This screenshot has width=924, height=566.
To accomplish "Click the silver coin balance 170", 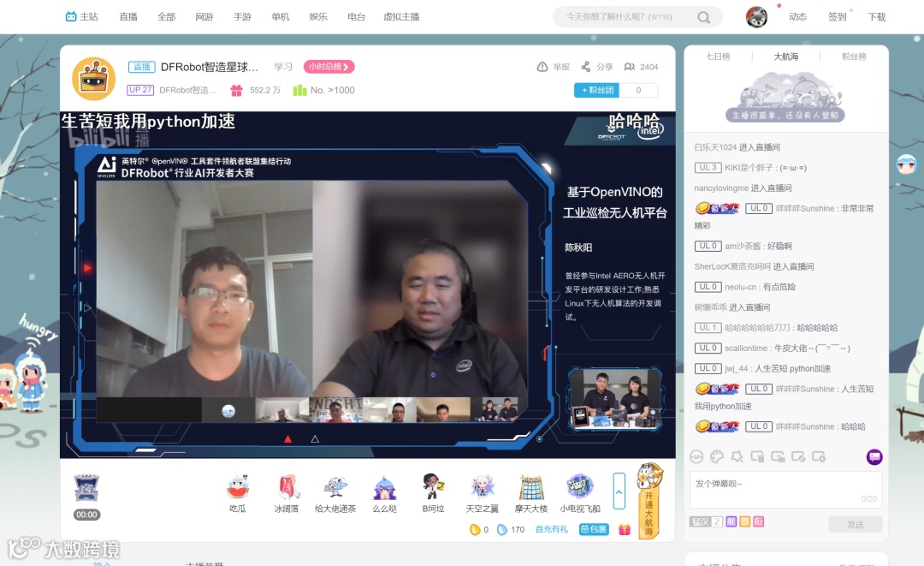I will (x=511, y=529).
